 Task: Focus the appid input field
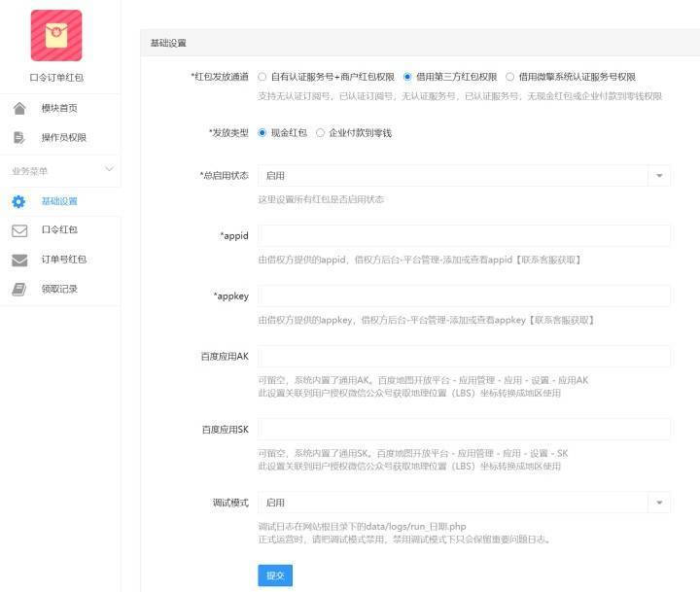click(464, 235)
